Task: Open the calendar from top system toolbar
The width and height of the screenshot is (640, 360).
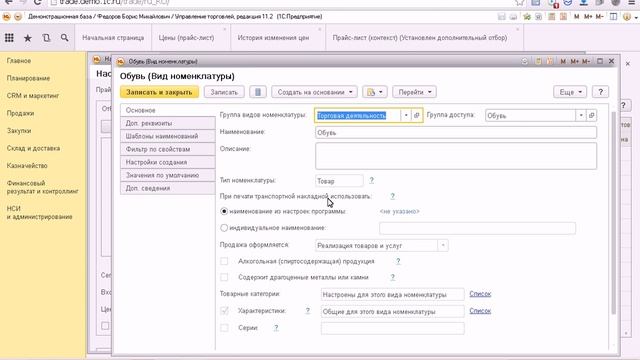Action: 563,17
